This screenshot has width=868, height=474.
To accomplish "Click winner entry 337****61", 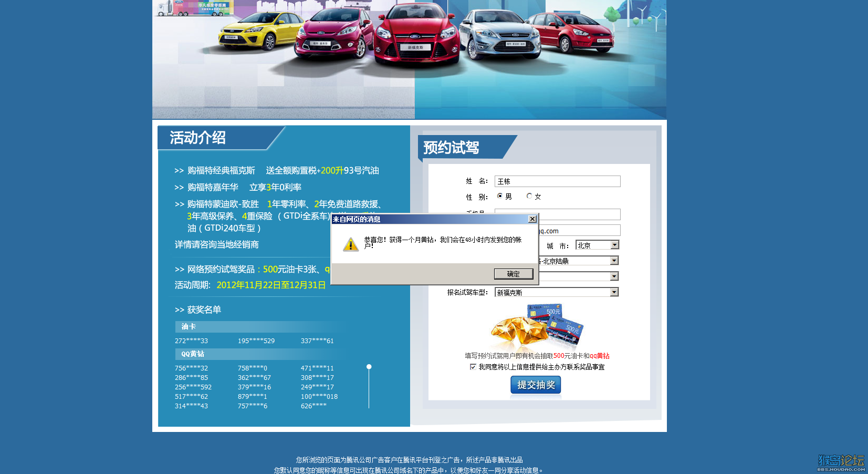I will tap(317, 341).
